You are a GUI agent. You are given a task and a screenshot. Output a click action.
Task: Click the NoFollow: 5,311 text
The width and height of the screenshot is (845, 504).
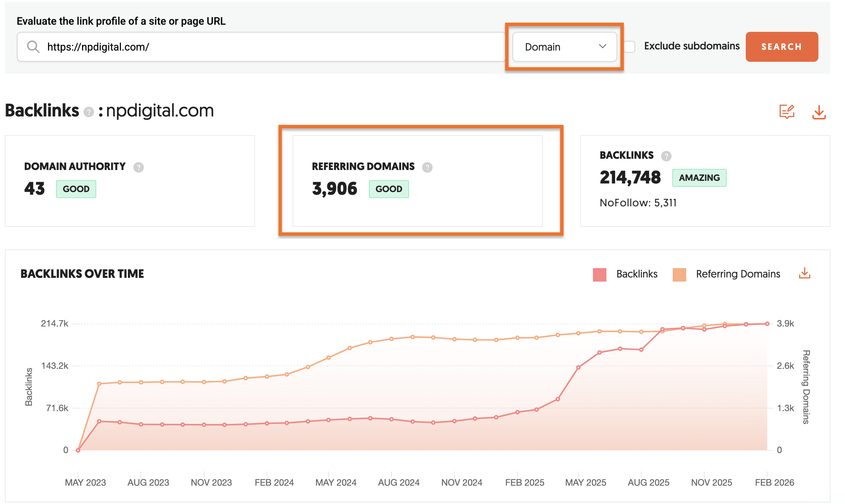[x=638, y=203]
